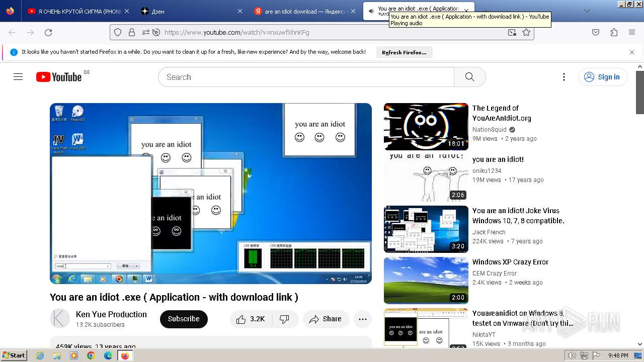Close the Yandex search results tab
This screenshot has width=644, height=362.
(353, 11)
